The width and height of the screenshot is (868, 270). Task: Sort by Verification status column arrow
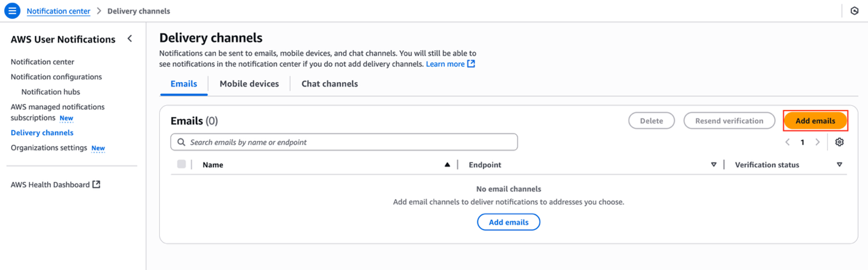click(x=839, y=165)
